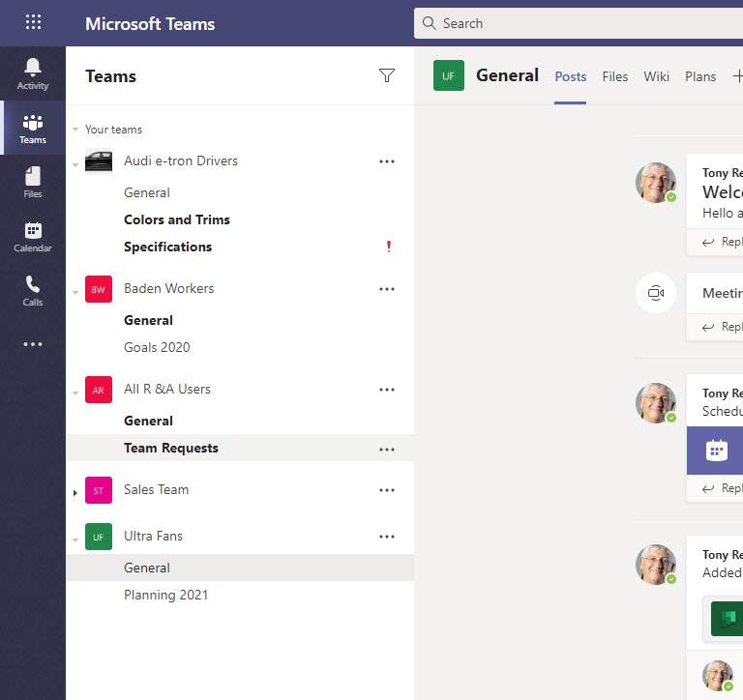Open General channel under Audi e-tron Drivers

click(147, 192)
